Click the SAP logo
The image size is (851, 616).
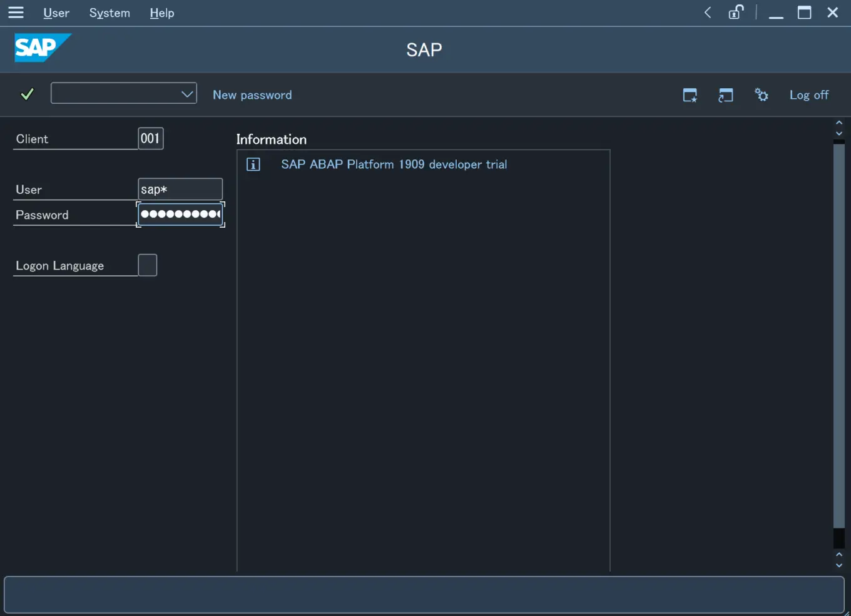43,48
